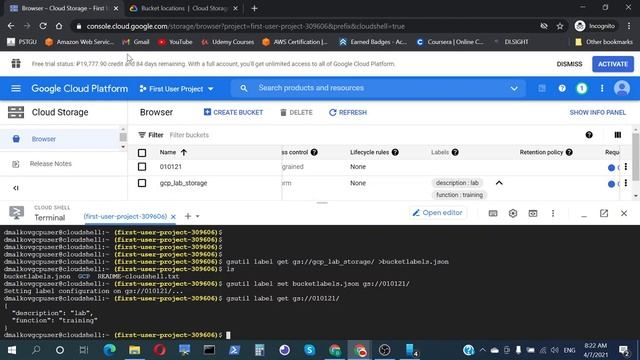Click the Labels help icon
This screenshot has height=360, width=640.
(455, 153)
